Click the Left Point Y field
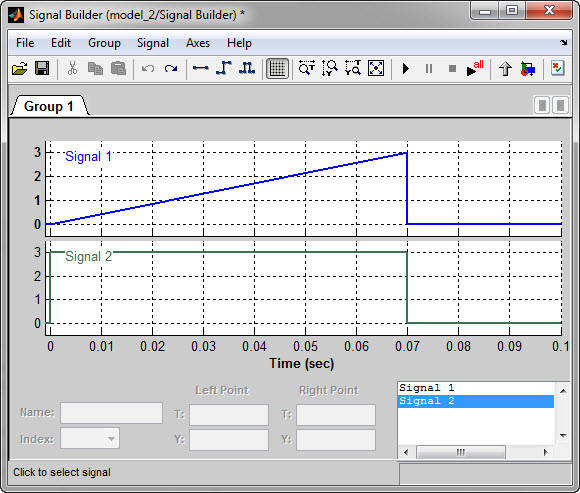 [x=229, y=440]
